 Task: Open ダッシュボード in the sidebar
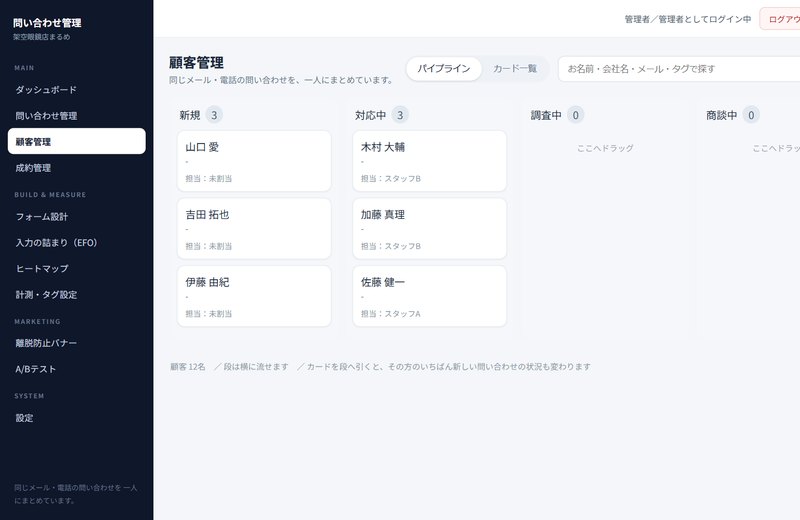(x=77, y=90)
